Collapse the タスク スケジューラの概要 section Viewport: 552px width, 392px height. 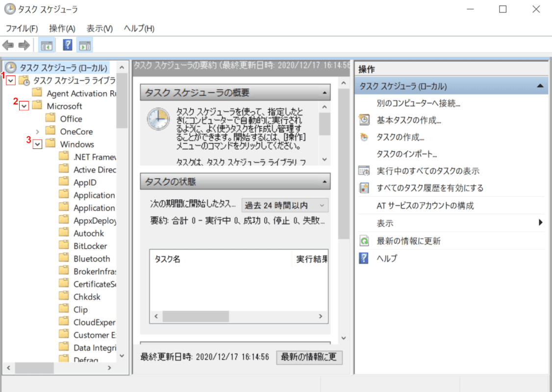pyautogui.click(x=325, y=93)
